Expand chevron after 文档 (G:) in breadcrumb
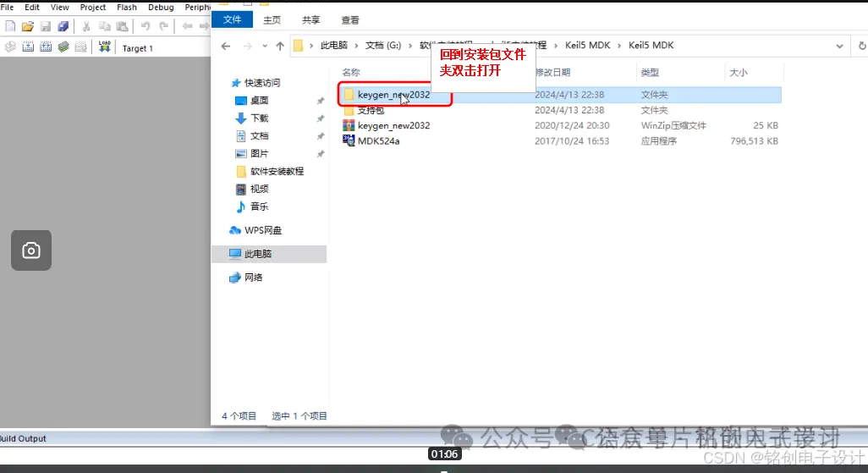The image size is (868, 473). pyautogui.click(x=410, y=46)
